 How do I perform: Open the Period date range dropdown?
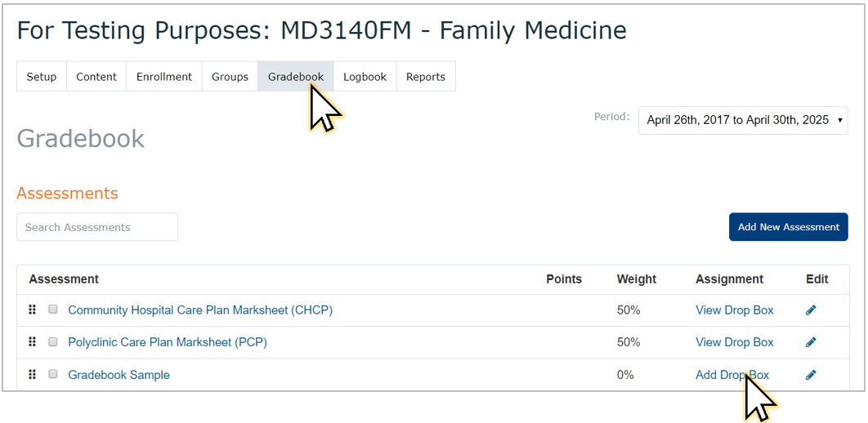click(x=743, y=120)
